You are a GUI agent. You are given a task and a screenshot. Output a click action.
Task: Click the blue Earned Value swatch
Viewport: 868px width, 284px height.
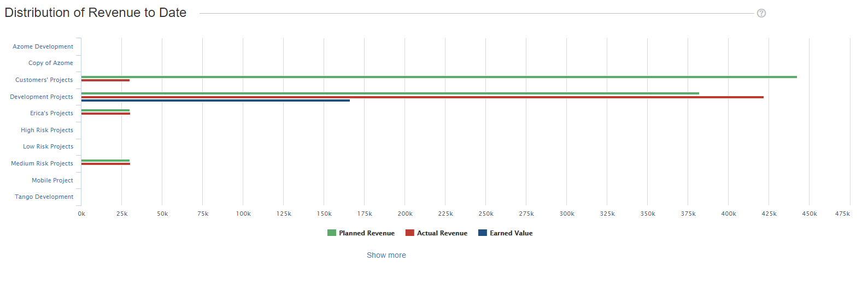pos(483,233)
